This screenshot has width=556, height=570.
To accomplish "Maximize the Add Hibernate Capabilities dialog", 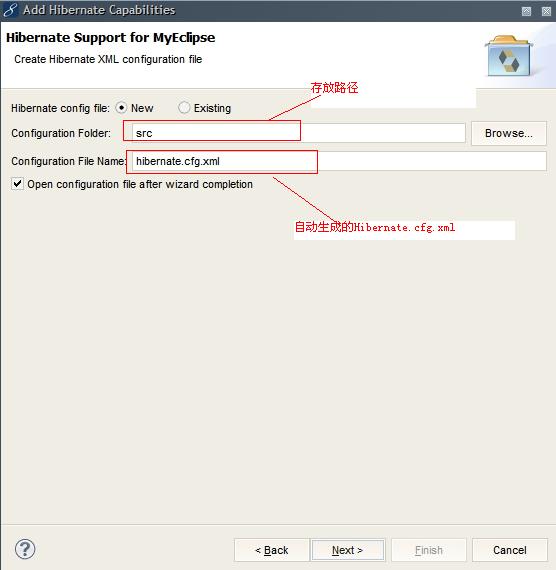I will [x=526, y=11].
